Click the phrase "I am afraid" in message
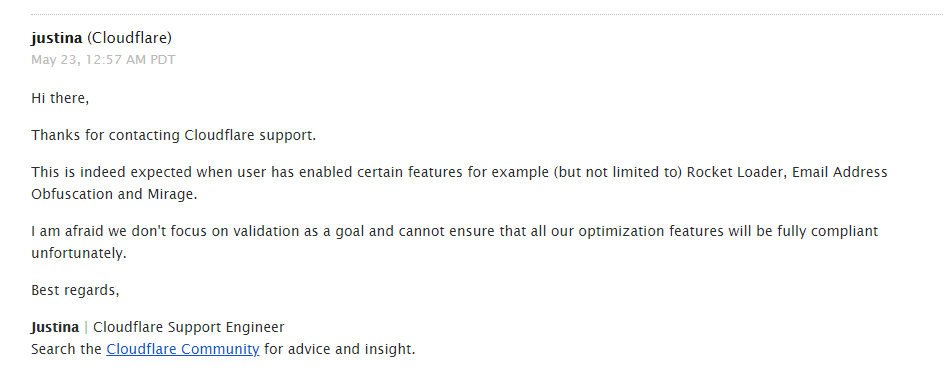The height and width of the screenshot is (384, 944). coord(63,231)
